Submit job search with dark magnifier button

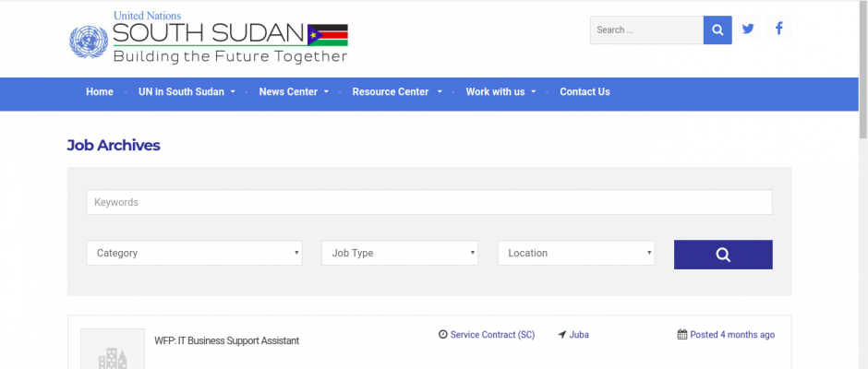723,255
